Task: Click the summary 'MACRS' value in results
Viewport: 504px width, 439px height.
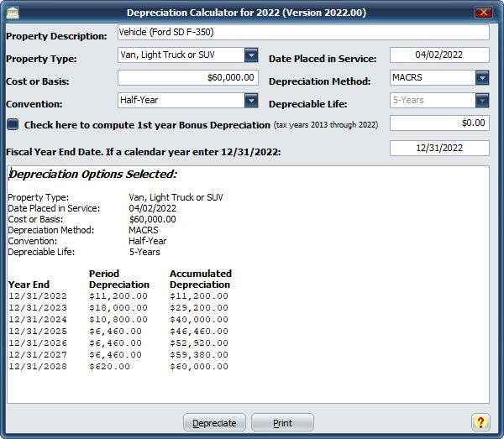Action: [144, 230]
